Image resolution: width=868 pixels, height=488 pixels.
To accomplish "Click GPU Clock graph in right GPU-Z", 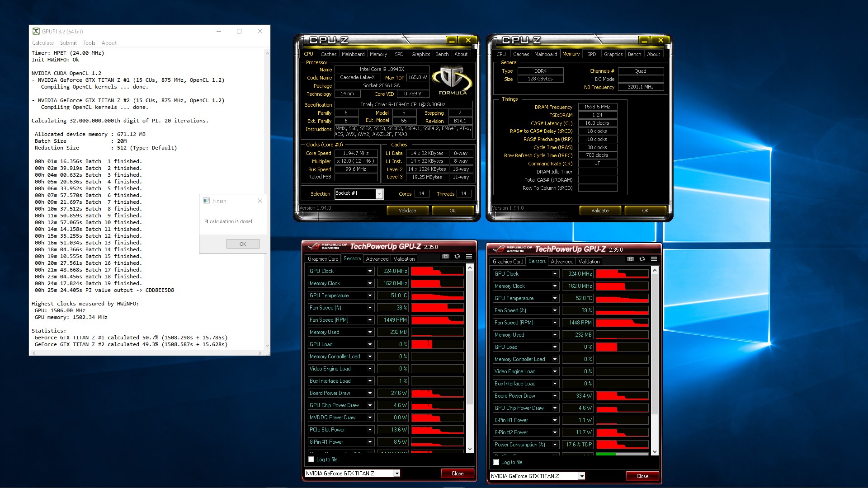I will tap(622, 274).
